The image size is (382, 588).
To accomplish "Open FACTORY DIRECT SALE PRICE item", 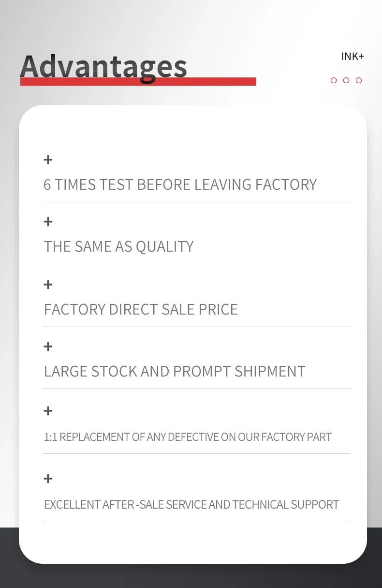I will [x=141, y=309].
